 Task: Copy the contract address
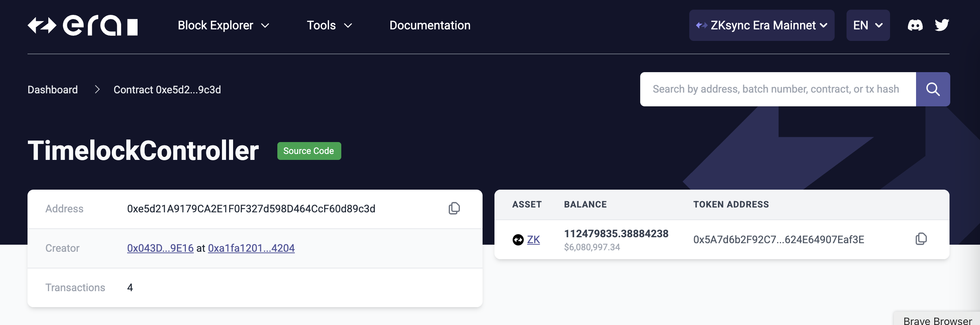pyautogui.click(x=454, y=209)
